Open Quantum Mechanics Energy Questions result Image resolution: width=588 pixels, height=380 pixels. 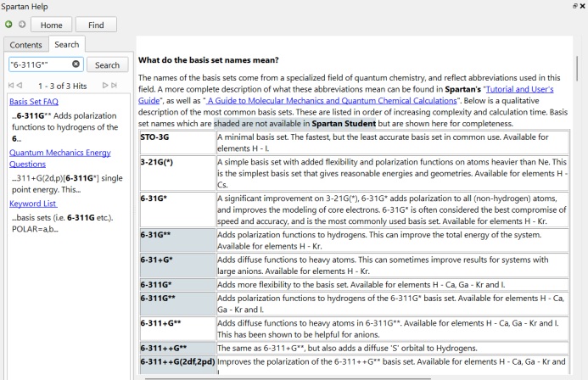click(x=60, y=158)
